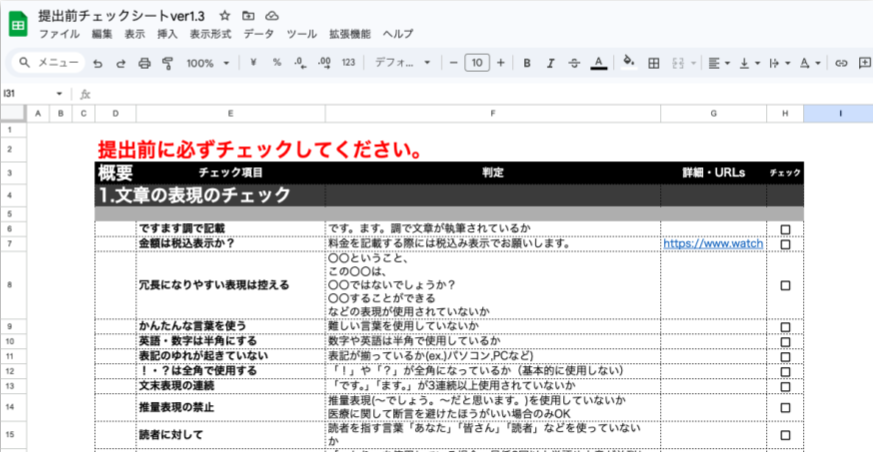Open the 表示形式 menu

(x=210, y=34)
